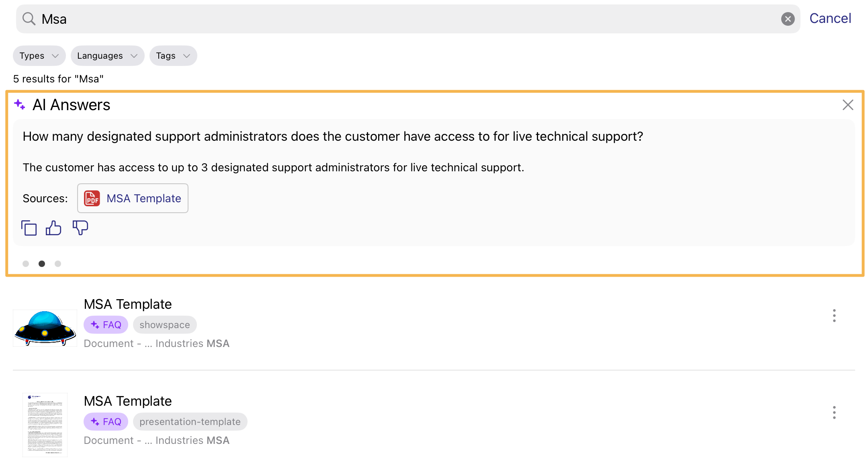Open options menu for second MSA Template result
The height and width of the screenshot is (464, 868).
coord(834,412)
